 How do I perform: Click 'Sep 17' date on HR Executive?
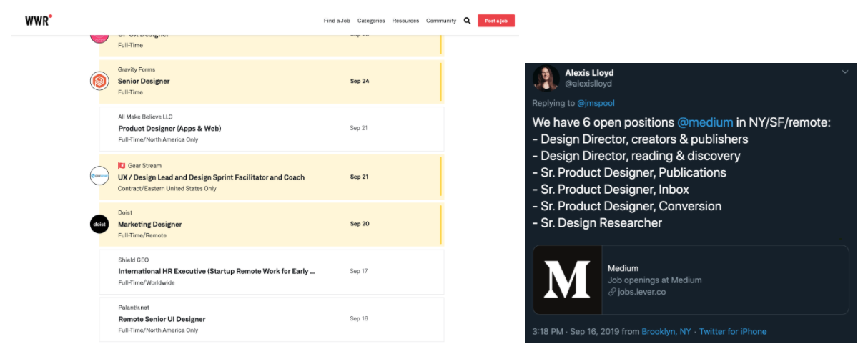(x=359, y=271)
